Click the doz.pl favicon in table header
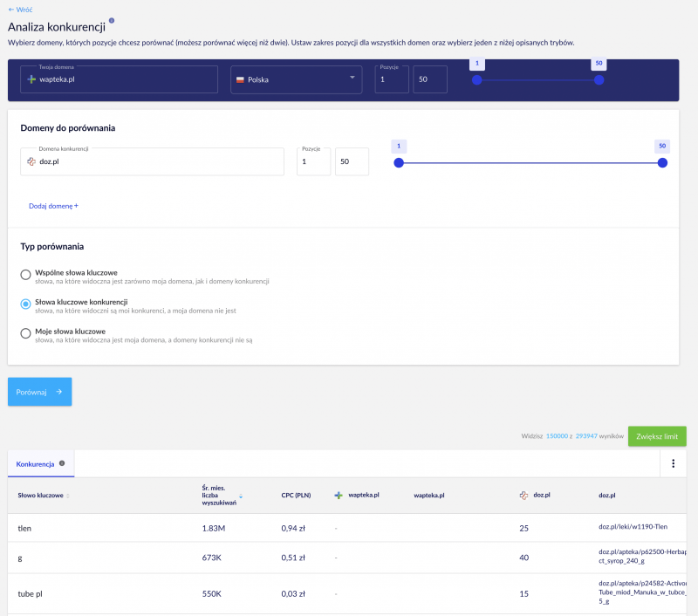Image resolution: width=698 pixels, height=616 pixels. click(524, 495)
